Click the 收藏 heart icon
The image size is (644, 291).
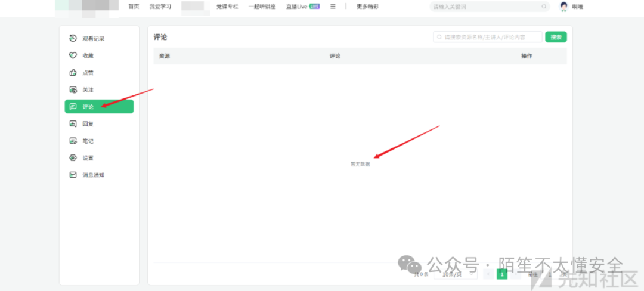73,55
